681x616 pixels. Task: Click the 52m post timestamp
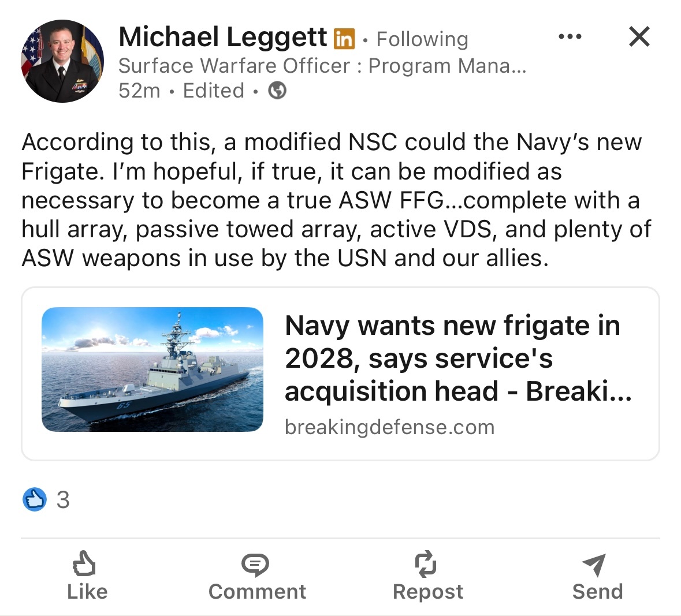139,91
